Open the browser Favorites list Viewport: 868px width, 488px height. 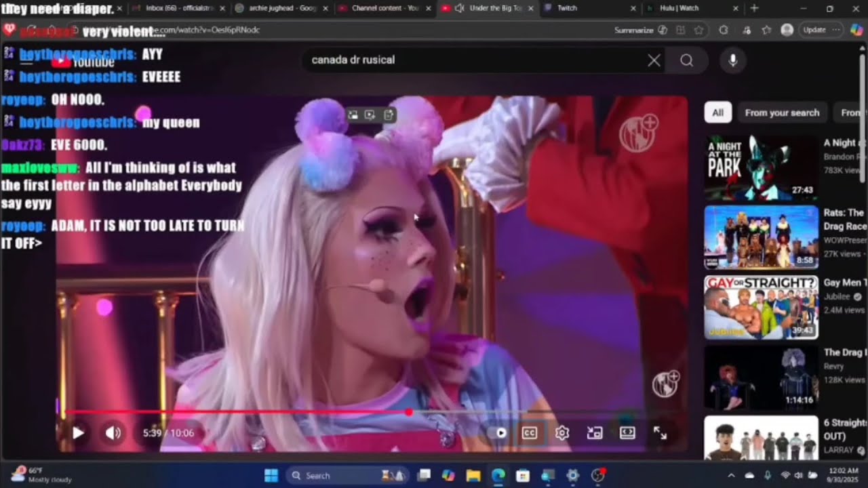tap(767, 30)
